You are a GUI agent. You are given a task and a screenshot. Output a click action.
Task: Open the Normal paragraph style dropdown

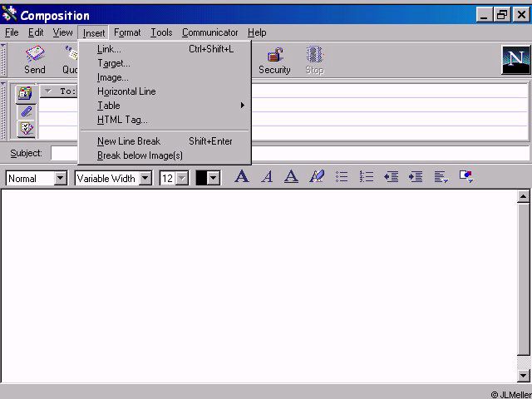(x=61, y=178)
